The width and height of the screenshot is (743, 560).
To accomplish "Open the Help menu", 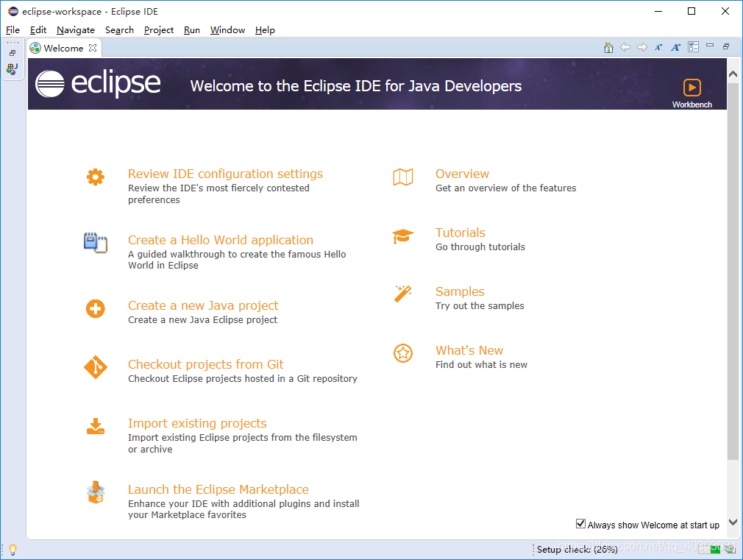I will [265, 30].
